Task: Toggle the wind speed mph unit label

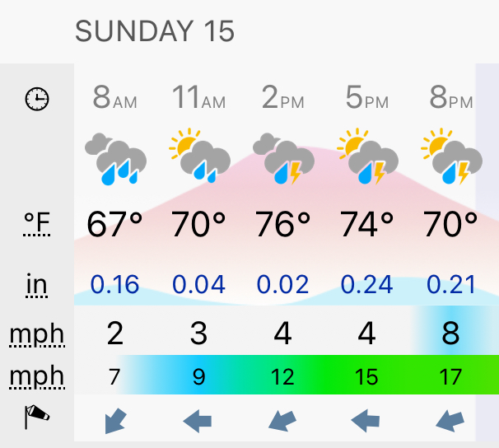Action: point(37,334)
